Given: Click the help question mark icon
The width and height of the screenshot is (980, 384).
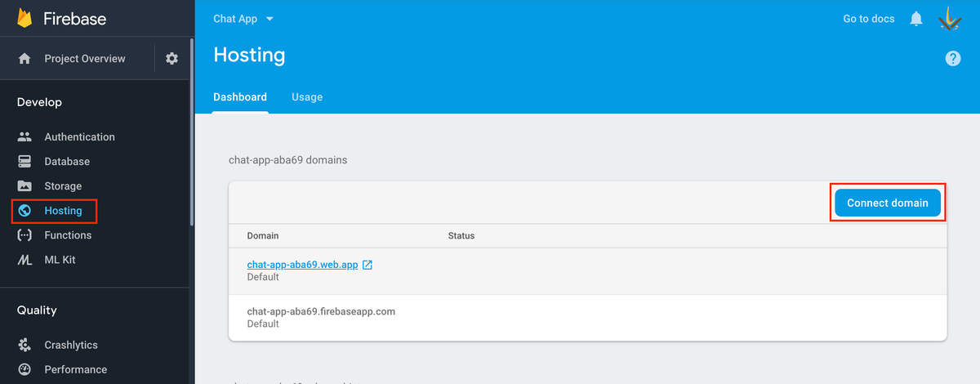Looking at the screenshot, I should point(953,58).
